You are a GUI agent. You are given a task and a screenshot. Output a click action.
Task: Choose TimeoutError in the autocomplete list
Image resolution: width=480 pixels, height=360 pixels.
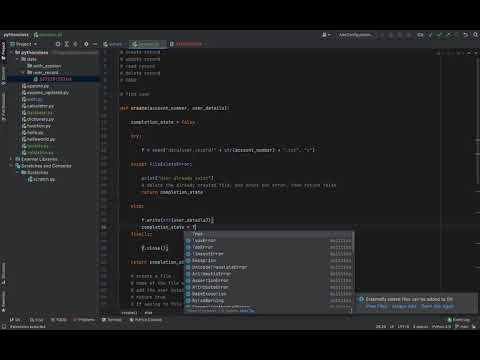click(269, 254)
